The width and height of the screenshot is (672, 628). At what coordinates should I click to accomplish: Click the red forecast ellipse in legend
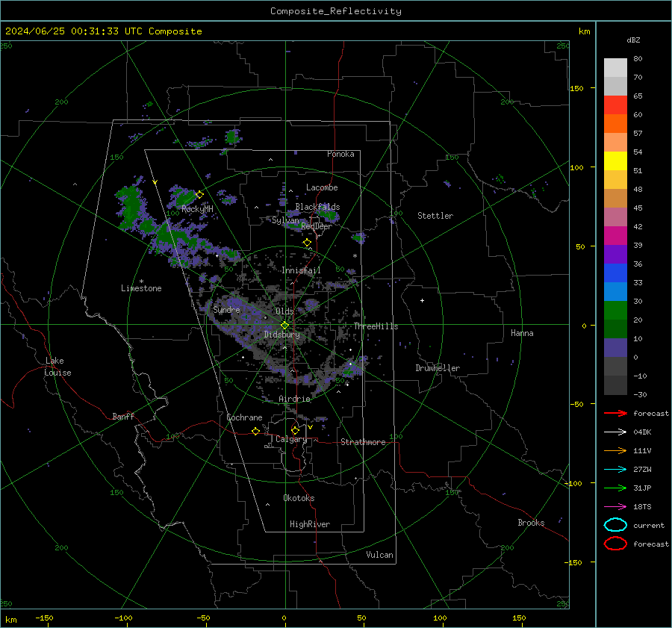[x=615, y=544]
